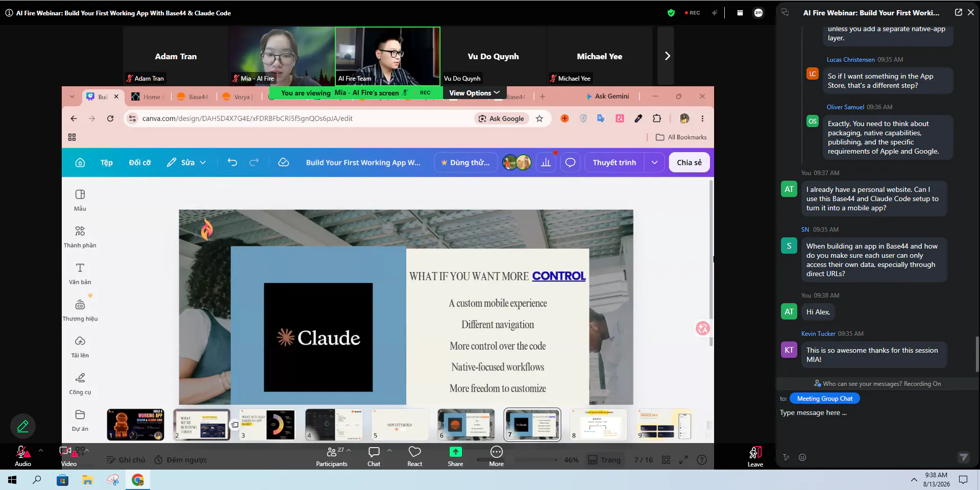Click the chat message input field
Image resolution: width=980 pixels, height=490 pixels.
(x=877, y=413)
